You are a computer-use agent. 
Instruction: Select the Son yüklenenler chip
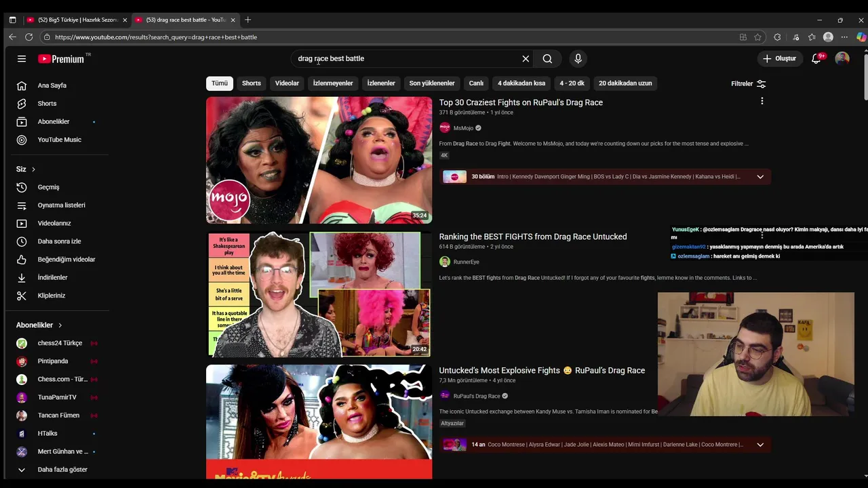tap(432, 83)
